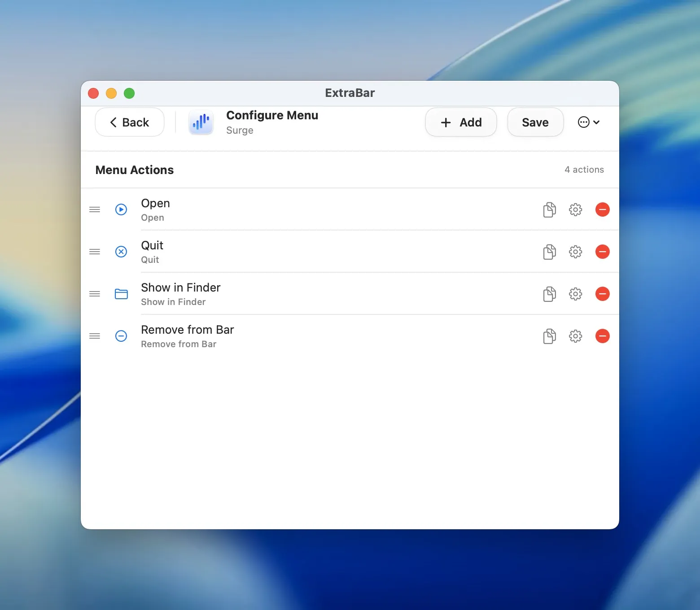Save the menu configuration
700x610 pixels.
[x=535, y=122]
